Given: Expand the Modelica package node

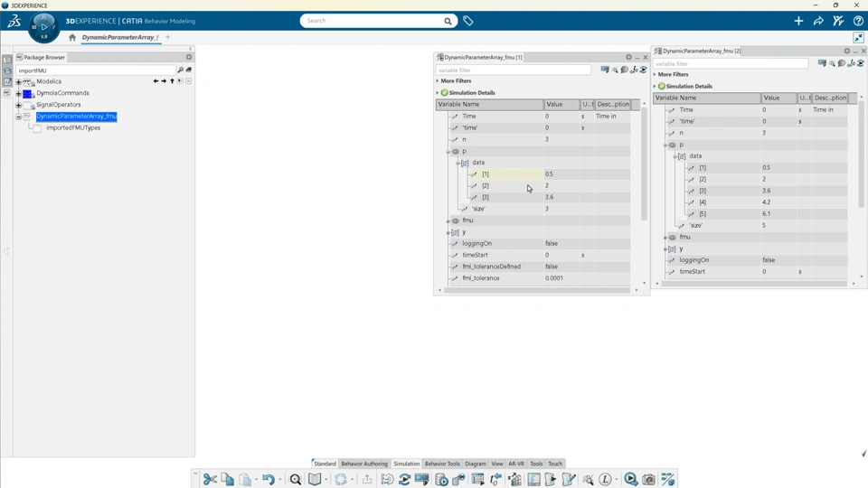Looking at the screenshot, I should pyautogui.click(x=18, y=82).
